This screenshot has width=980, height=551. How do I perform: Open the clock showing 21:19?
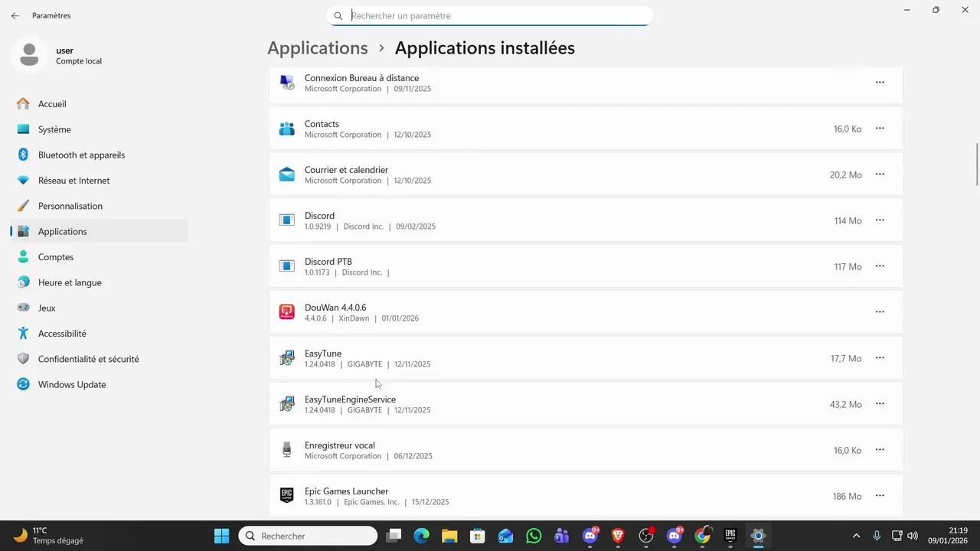[948, 536]
